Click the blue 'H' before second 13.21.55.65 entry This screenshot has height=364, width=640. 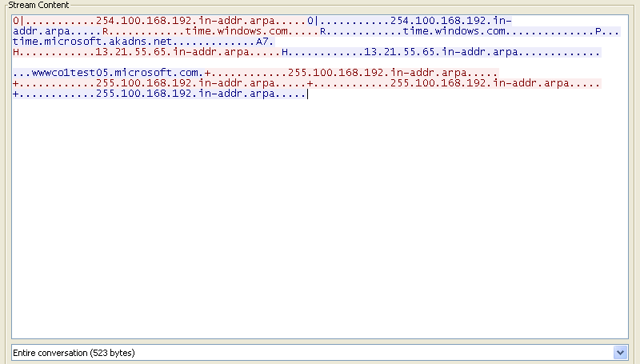pyautogui.click(x=285, y=52)
